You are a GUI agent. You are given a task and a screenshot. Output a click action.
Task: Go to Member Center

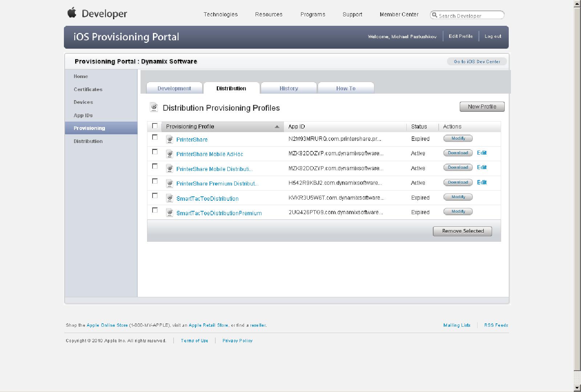(x=399, y=15)
